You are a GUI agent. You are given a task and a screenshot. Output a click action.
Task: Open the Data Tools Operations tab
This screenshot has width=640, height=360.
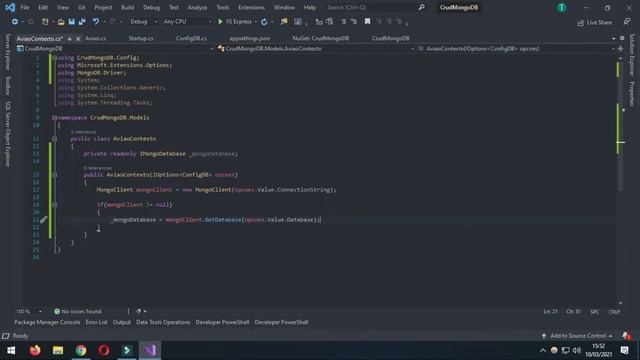point(163,322)
